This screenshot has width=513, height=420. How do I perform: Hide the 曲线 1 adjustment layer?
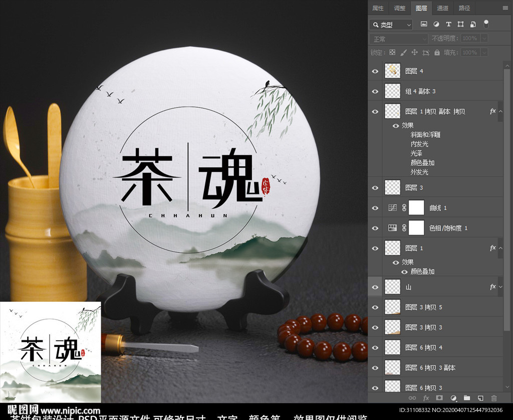tap(375, 208)
